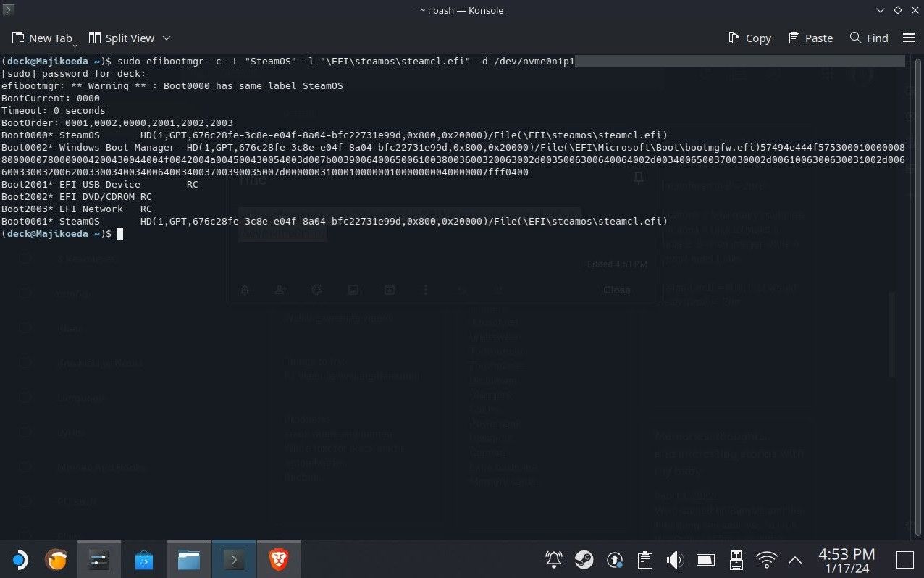Open the Klipper clipboard manager in the tray
The image size is (924, 578).
point(644,559)
